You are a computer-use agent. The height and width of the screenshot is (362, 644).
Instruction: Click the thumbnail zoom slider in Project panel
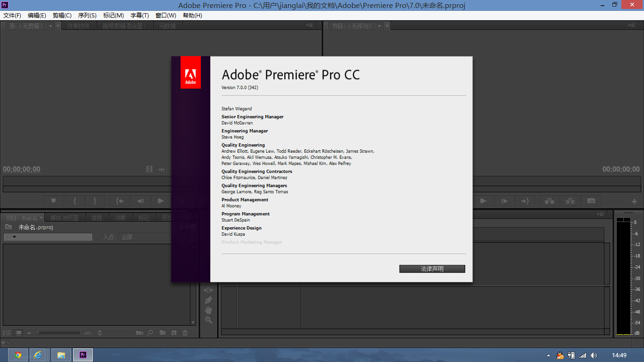[58, 333]
